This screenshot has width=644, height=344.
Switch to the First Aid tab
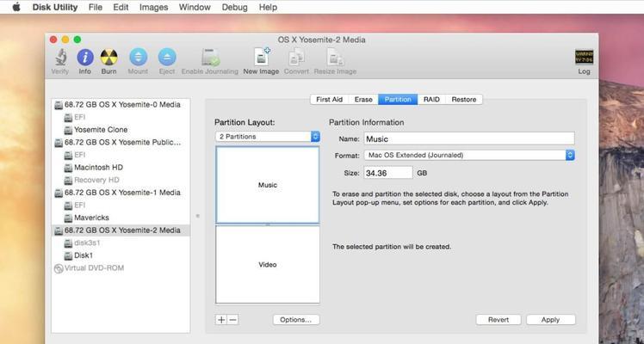tap(330, 100)
